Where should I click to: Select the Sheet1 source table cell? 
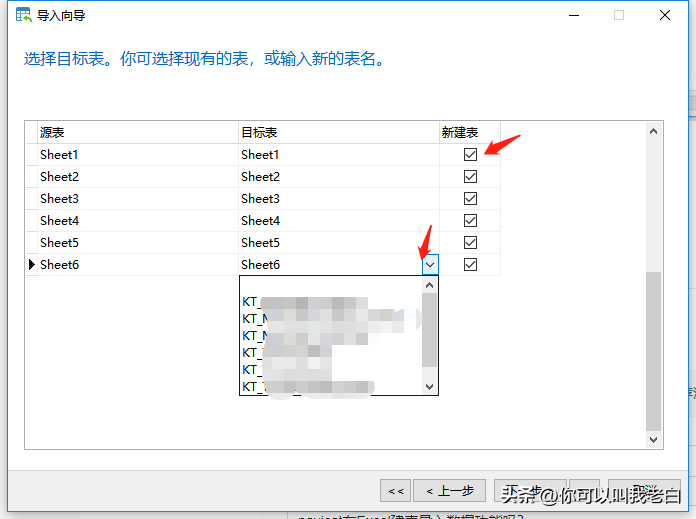point(138,155)
